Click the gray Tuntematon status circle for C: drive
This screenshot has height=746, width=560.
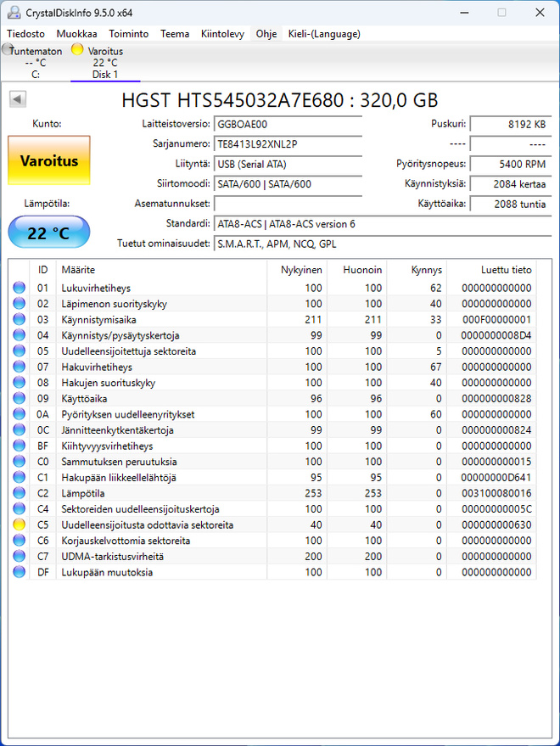[x=7, y=49]
